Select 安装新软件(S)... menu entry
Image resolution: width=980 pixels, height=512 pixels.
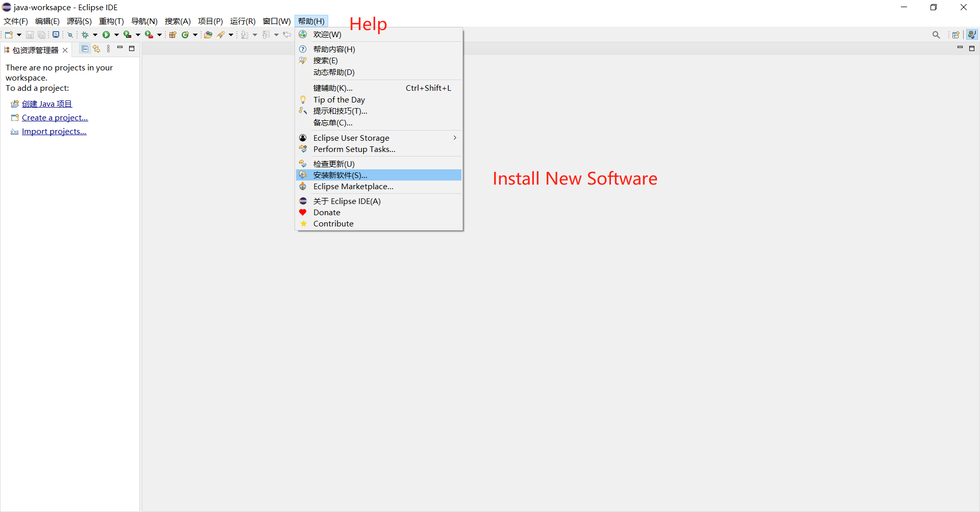tap(379, 175)
